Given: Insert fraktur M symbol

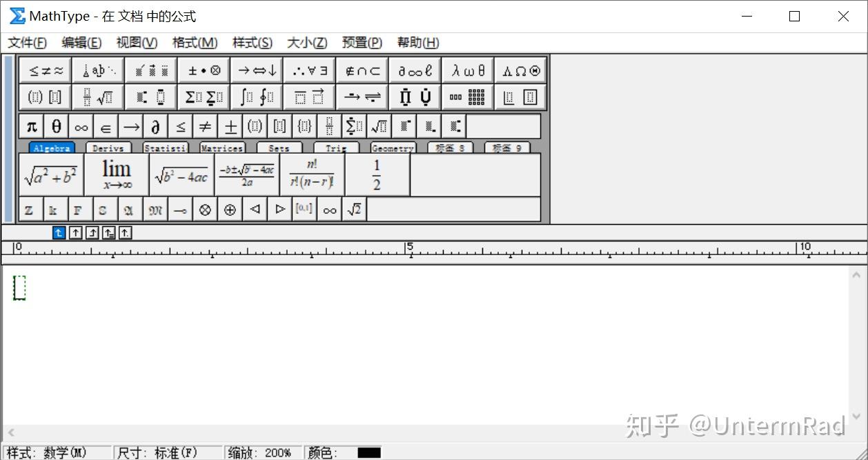Looking at the screenshot, I should point(155,210).
